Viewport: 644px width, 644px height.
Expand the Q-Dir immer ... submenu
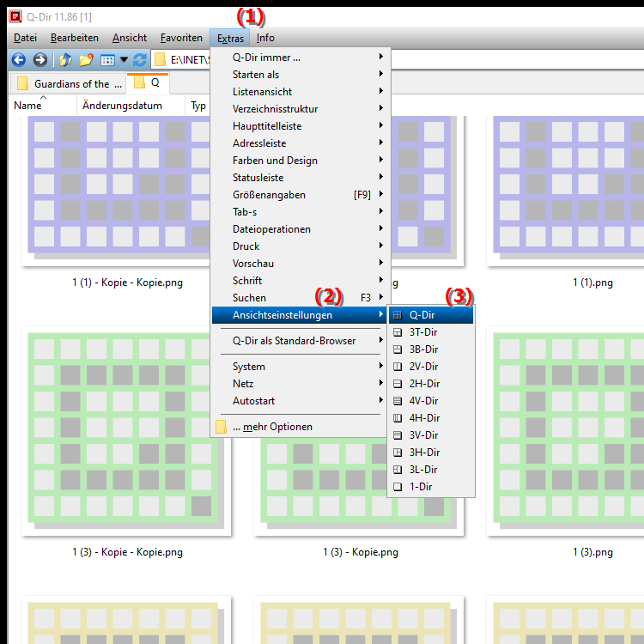299,58
